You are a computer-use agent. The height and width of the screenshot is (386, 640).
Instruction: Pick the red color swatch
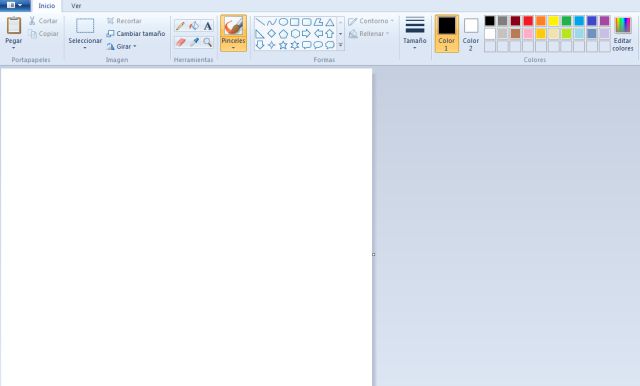tap(528, 21)
